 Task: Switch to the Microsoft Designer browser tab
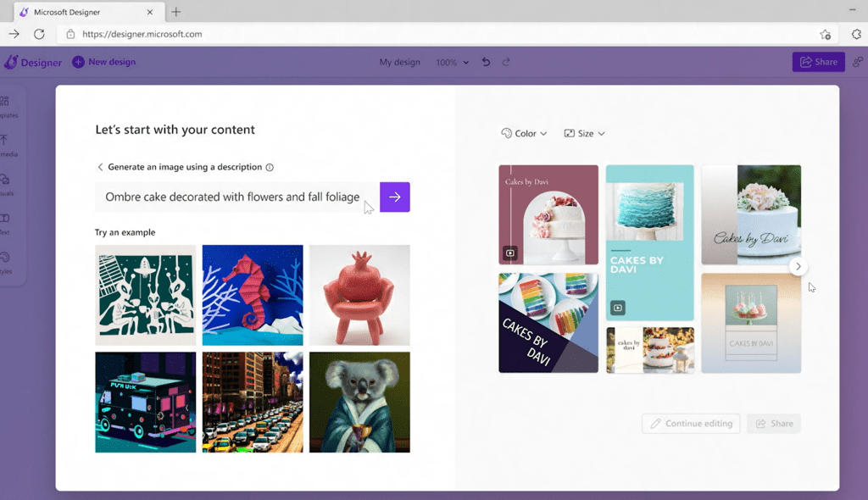coord(85,12)
